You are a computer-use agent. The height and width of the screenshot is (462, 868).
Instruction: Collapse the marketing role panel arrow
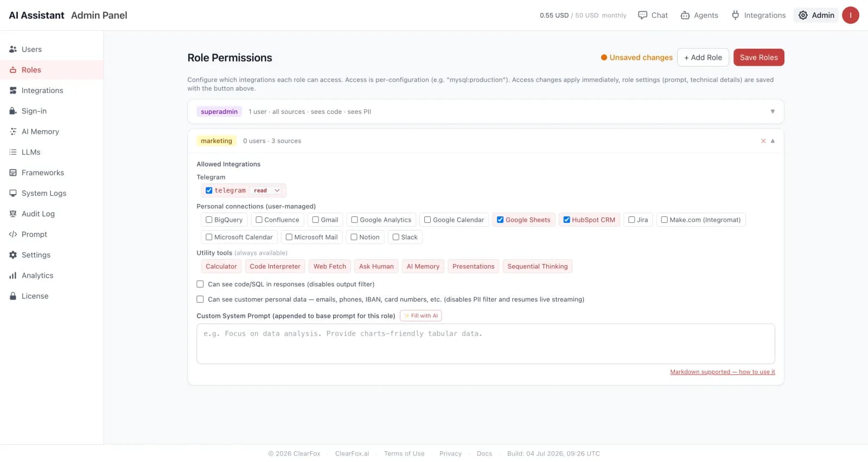(773, 141)
